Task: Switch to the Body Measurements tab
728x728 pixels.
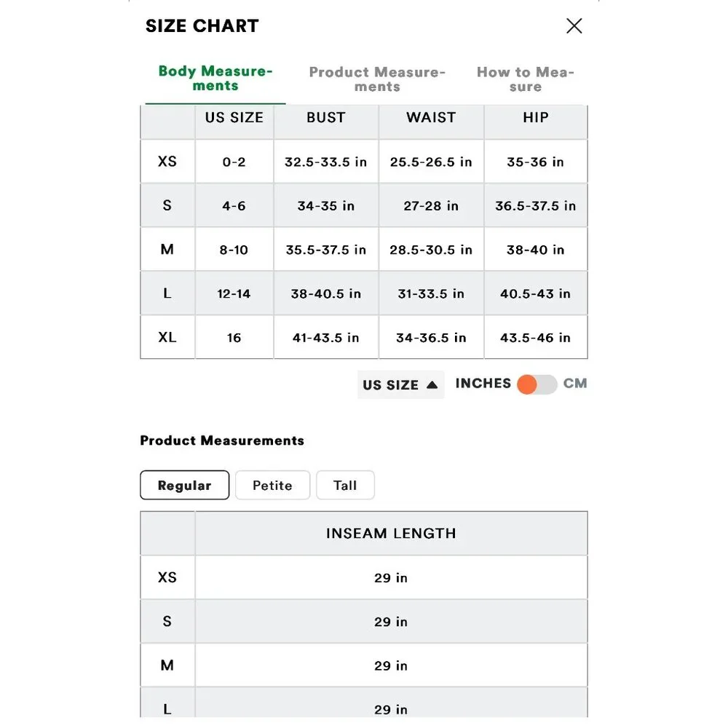Action: pyautogui.click(x=215, y=79)
